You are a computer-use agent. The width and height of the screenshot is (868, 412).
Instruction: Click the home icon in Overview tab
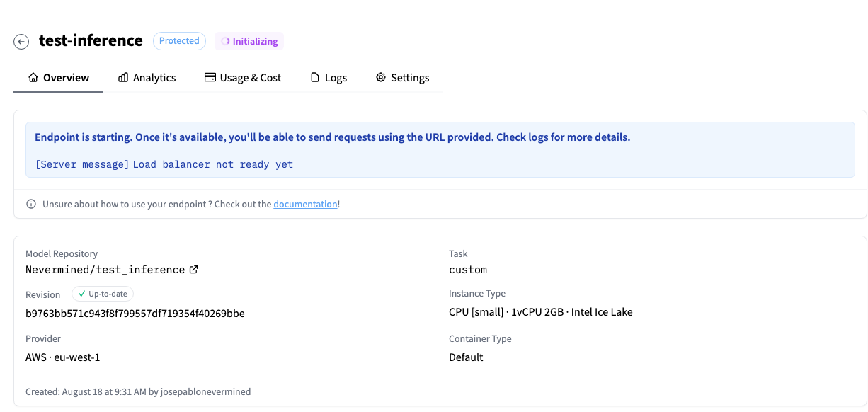(x=33, y=78)
